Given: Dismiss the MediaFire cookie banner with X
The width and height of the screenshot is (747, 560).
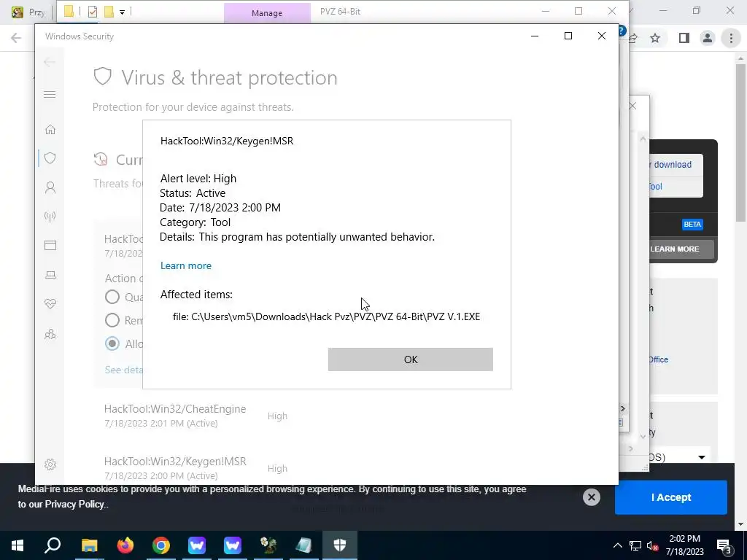Looking at the screenshot, I should (591, 497).
